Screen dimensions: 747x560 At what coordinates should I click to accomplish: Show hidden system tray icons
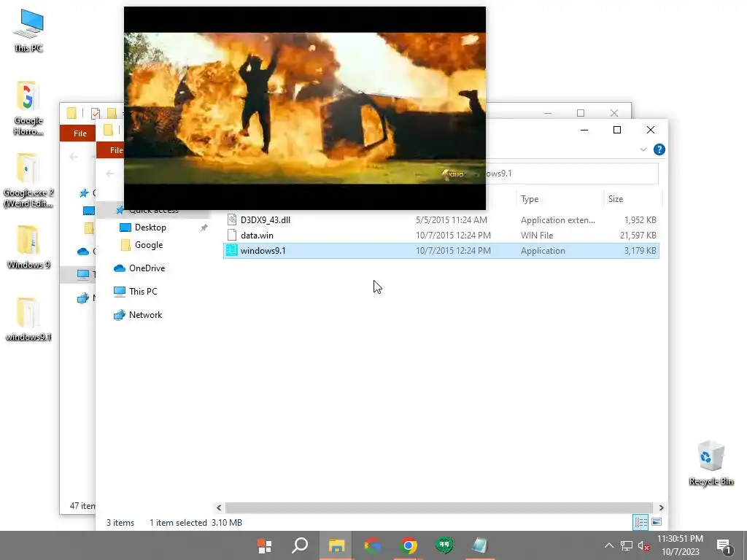click(609, 545)
